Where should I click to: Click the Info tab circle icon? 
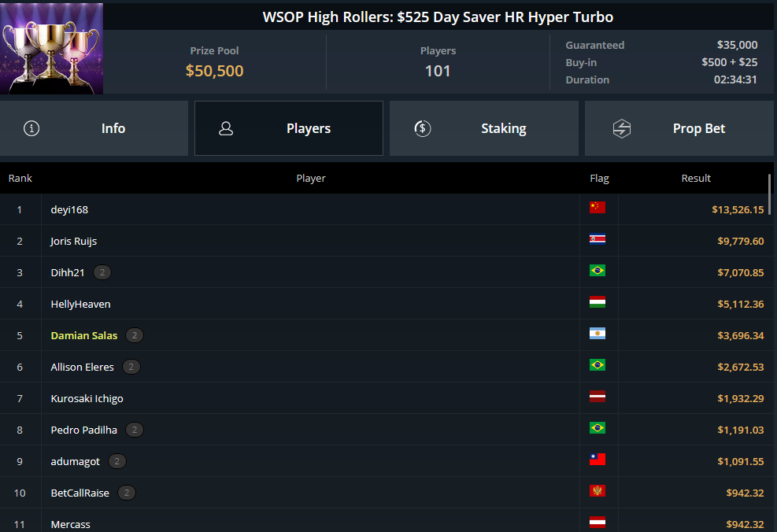pos(31,128)
